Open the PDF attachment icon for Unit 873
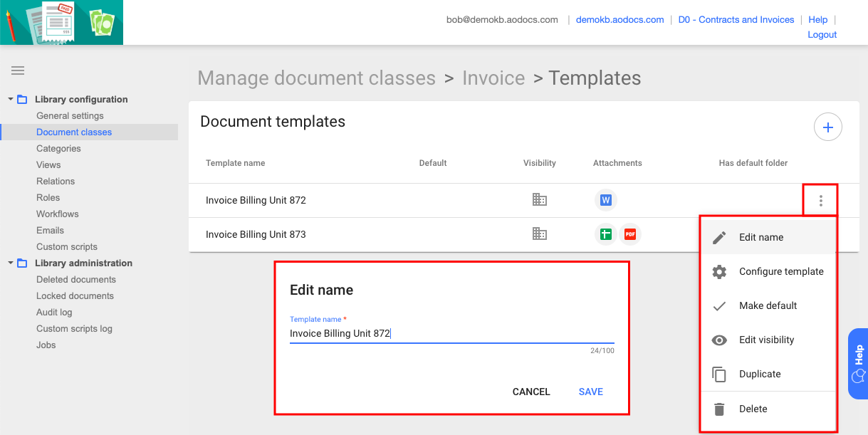This screenshot has width=868, height=435. [630, 234]
